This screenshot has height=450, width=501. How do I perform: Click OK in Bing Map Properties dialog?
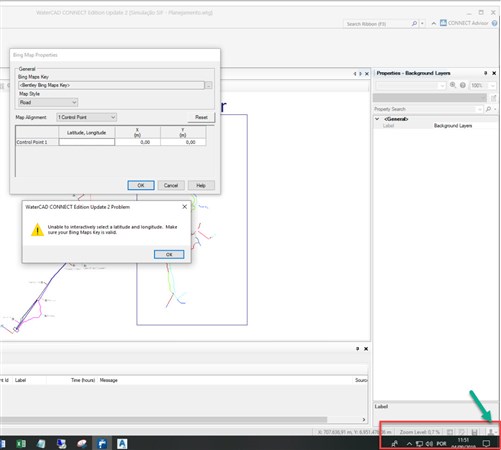click(141, 185)
